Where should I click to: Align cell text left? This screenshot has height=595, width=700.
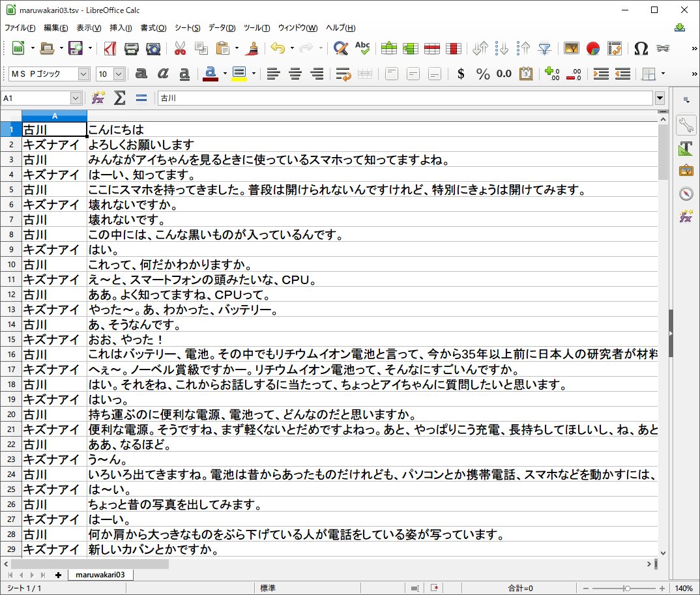273,74
